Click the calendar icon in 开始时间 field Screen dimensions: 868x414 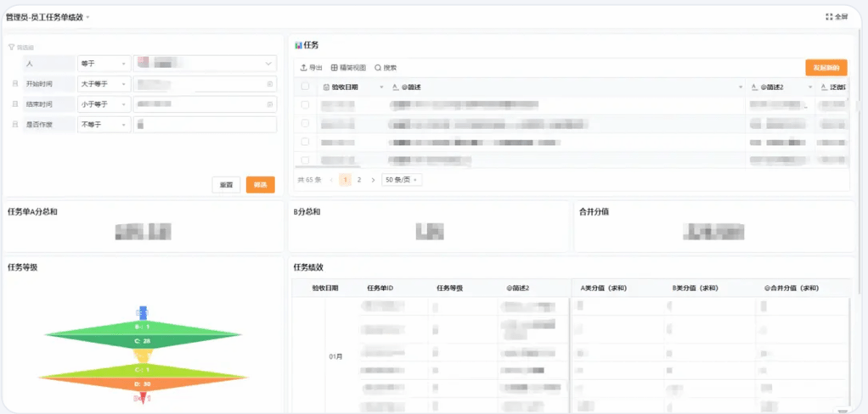click(x=270, y=84)
